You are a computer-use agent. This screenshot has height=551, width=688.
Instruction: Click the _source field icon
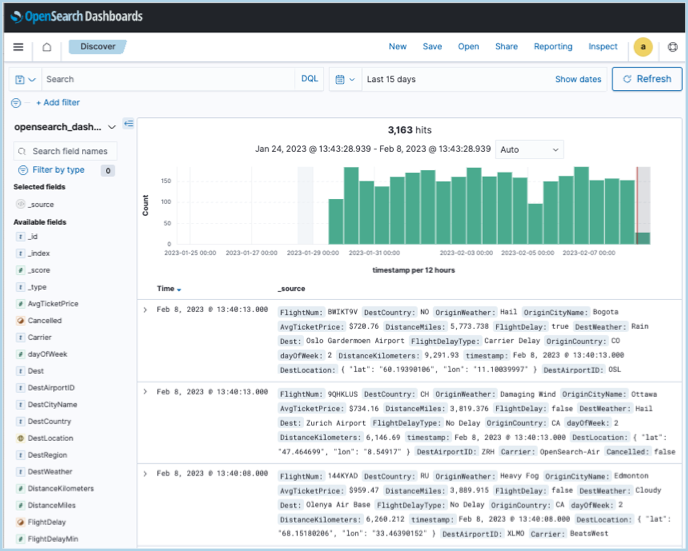click(20, 204)
